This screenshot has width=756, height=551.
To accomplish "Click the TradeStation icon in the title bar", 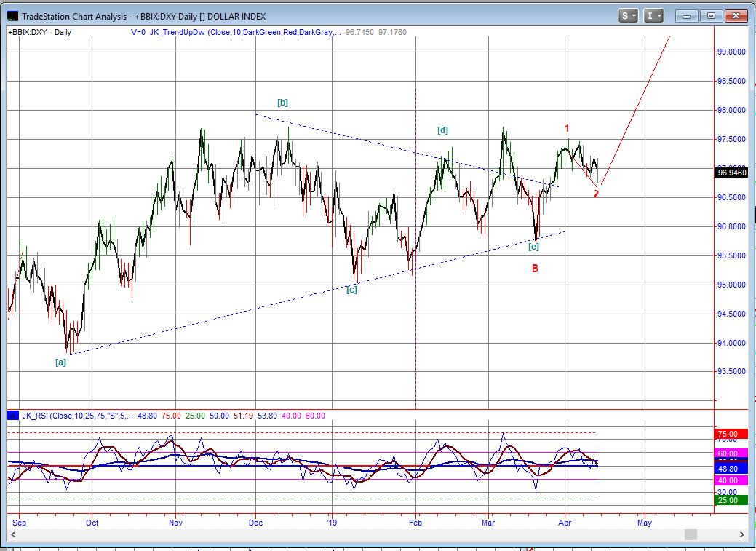I will point(12,15).
